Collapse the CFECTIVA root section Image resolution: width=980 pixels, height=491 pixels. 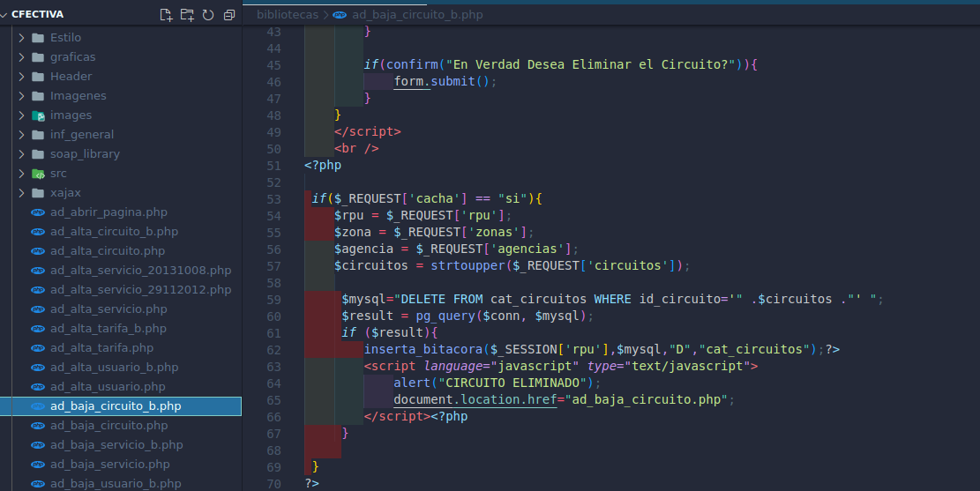click(x=5, y=14)
